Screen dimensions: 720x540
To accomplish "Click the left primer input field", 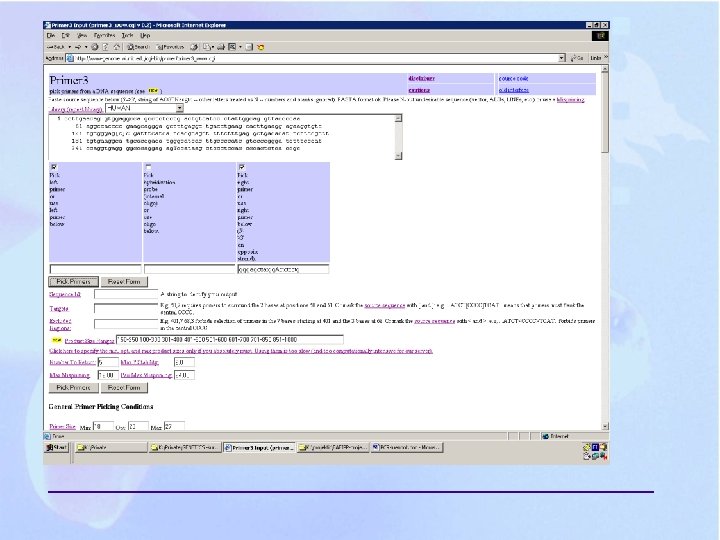I will (96, 269).
